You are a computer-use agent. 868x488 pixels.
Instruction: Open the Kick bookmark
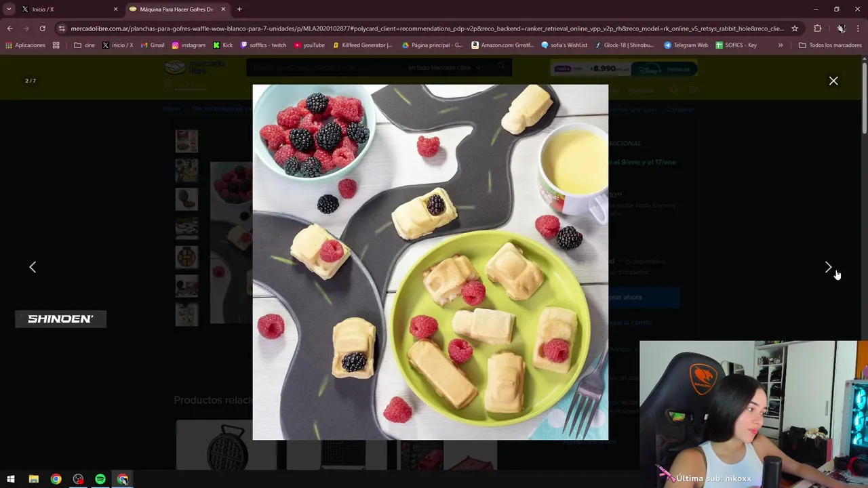[222, 45]
